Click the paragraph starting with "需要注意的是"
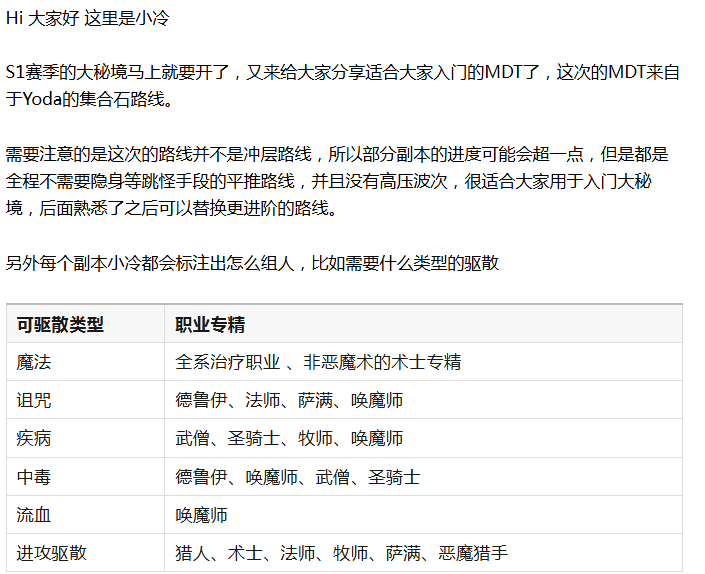This screenshot has height=574, width=705. (x=337, y=181)
